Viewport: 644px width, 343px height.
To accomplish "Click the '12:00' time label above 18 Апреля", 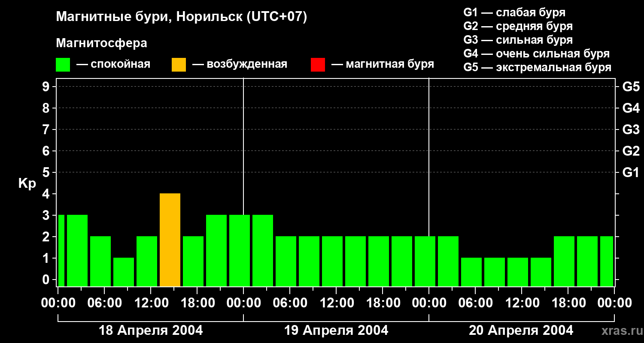I will (x=151, y=303).
